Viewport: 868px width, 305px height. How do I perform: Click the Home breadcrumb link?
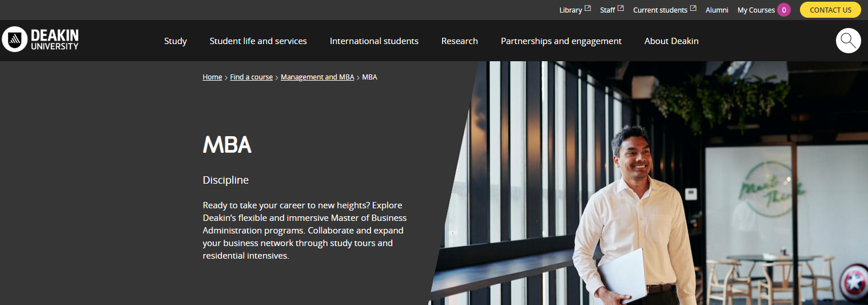[212, 77]
